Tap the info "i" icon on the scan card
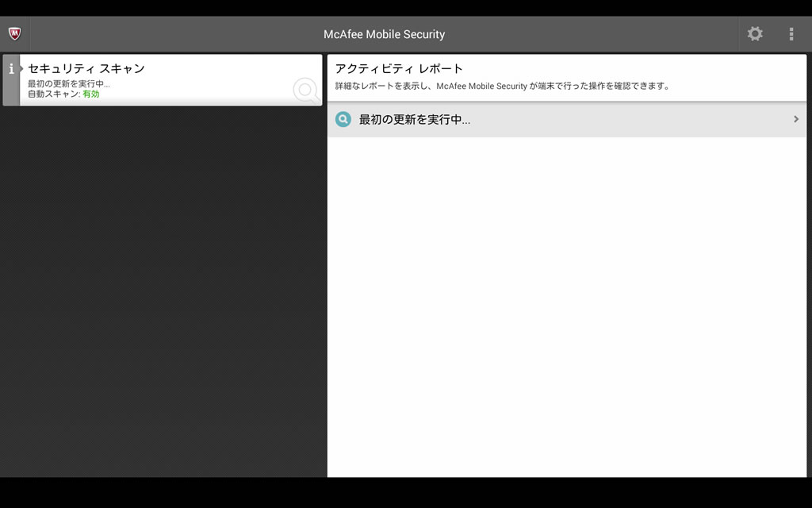The image size is (812, 508). (11, 69)
